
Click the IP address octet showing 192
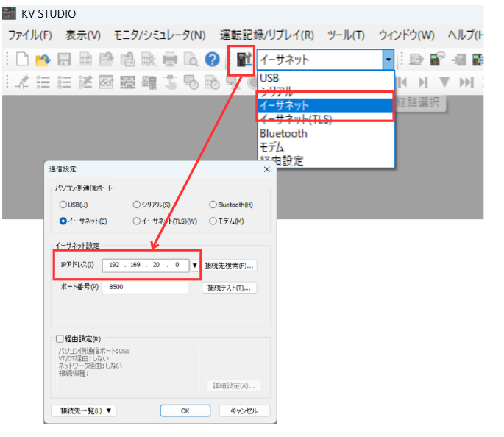pos(114,265)
